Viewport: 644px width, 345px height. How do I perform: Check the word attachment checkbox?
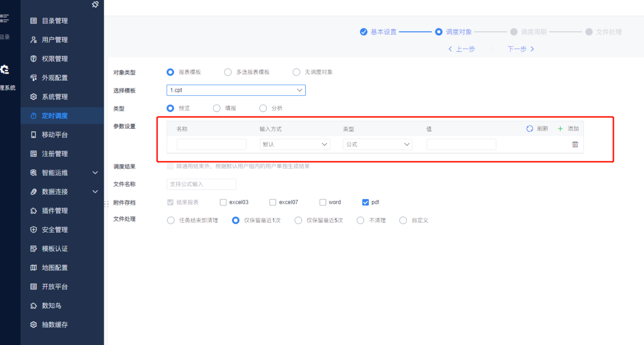point(323,202)
